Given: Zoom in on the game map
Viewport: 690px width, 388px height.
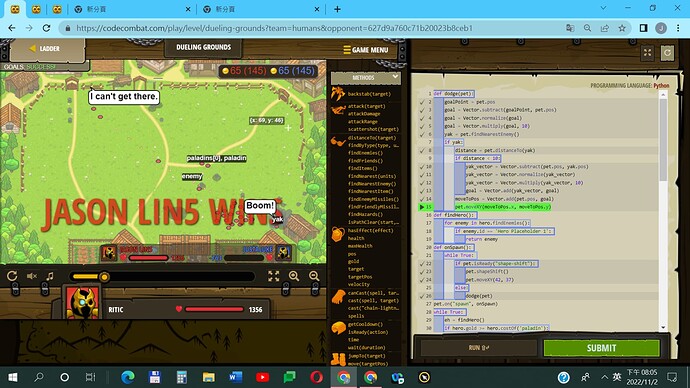Looking at the screenshot, I should coord(294,276).
